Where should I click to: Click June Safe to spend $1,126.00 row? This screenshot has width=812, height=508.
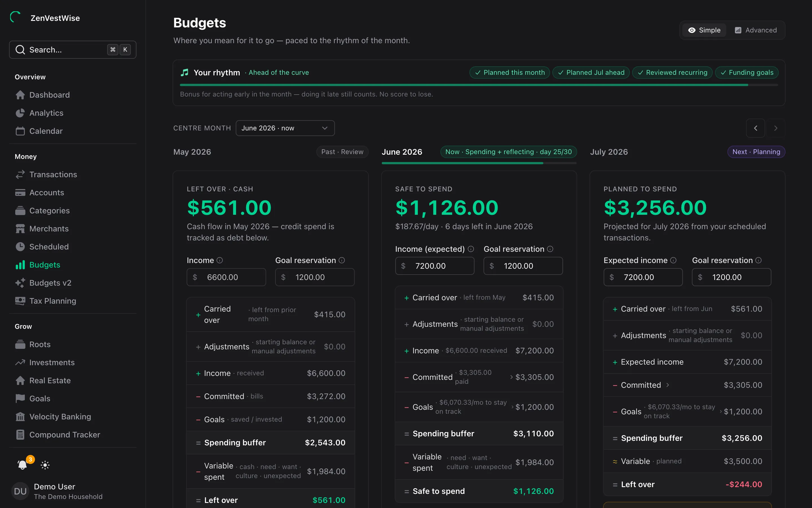click(x=479, y=491)
